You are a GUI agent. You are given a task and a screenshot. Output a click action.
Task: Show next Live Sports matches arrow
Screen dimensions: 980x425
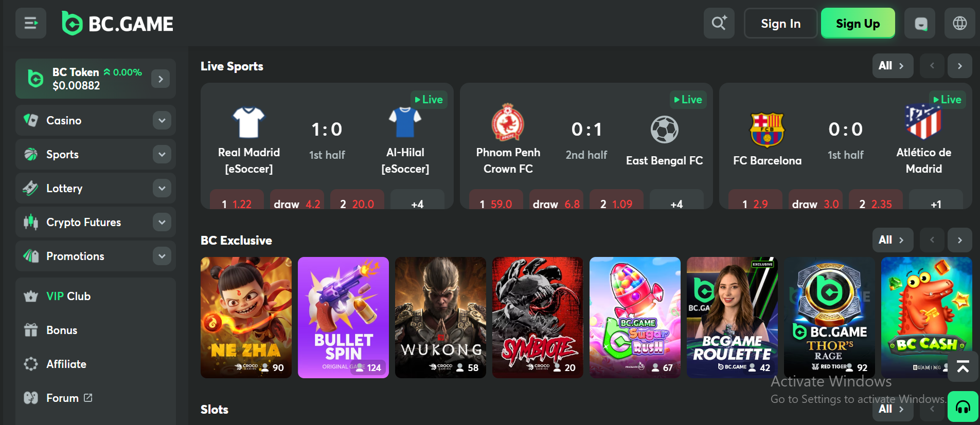point(960,66)
